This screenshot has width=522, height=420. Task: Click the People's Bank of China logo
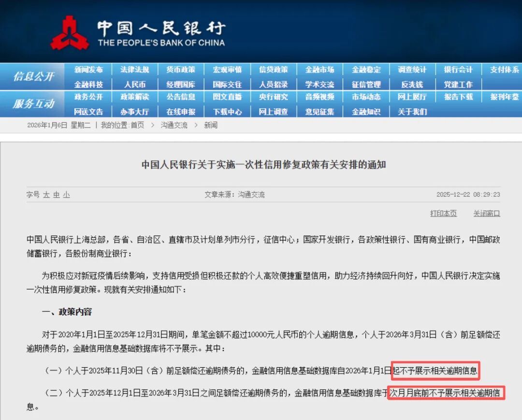pyautogui.click(x=72, y=30)
